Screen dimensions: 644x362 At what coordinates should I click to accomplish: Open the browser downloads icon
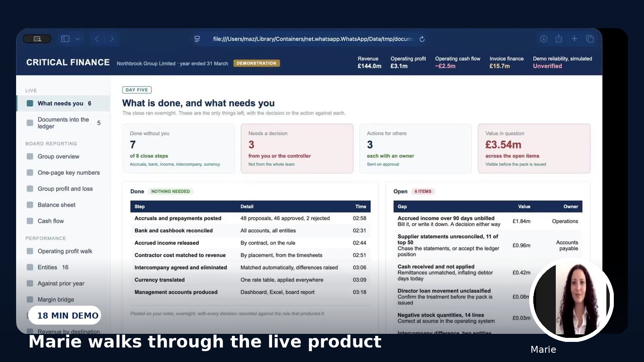pyautogui.click(x=543, y=39)
